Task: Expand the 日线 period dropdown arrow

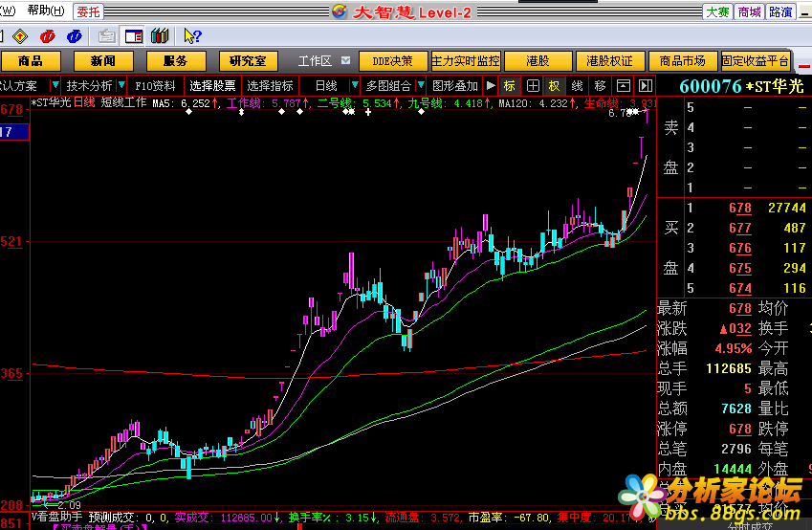Action: (x=355, y=85)
